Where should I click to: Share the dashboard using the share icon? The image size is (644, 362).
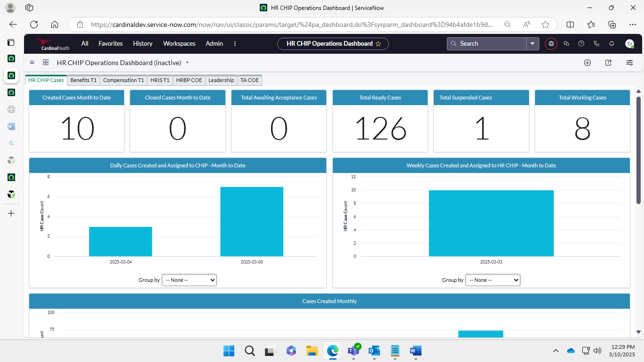tap(609, 63)
